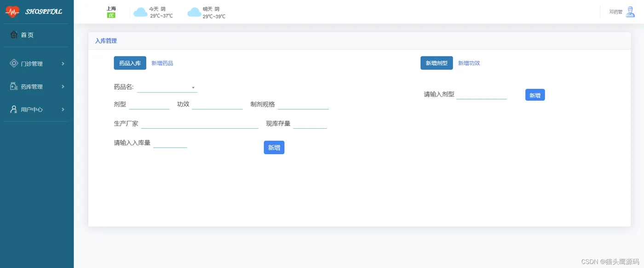Click tomorrow's cloud weather icon

tap(194, 12)
